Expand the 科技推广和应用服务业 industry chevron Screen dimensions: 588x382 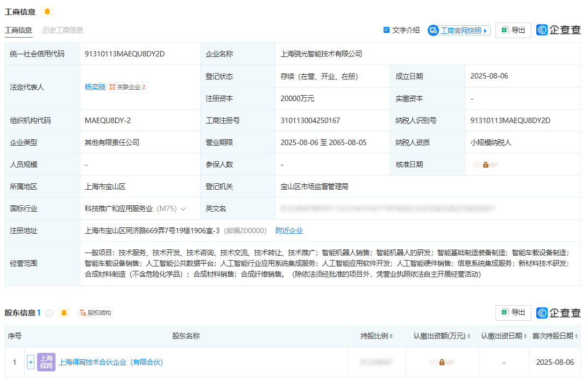pos(183,209)
